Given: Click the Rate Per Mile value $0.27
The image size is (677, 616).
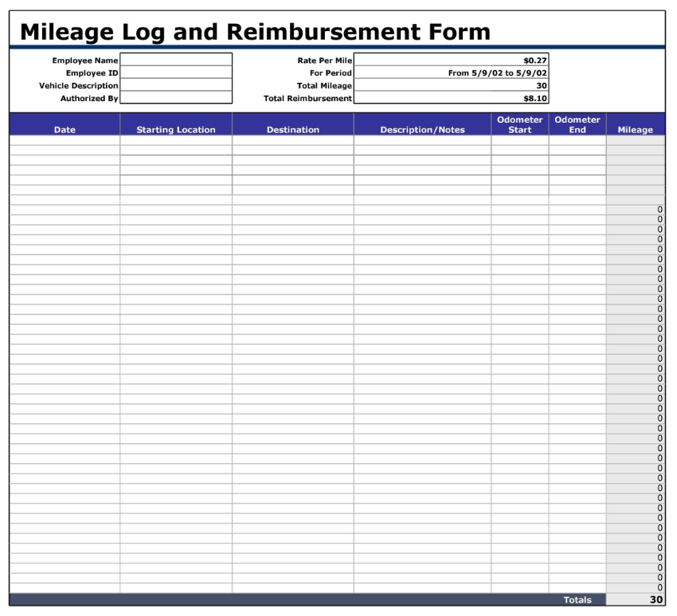Looking at the screenshot, I should [451, 60].
